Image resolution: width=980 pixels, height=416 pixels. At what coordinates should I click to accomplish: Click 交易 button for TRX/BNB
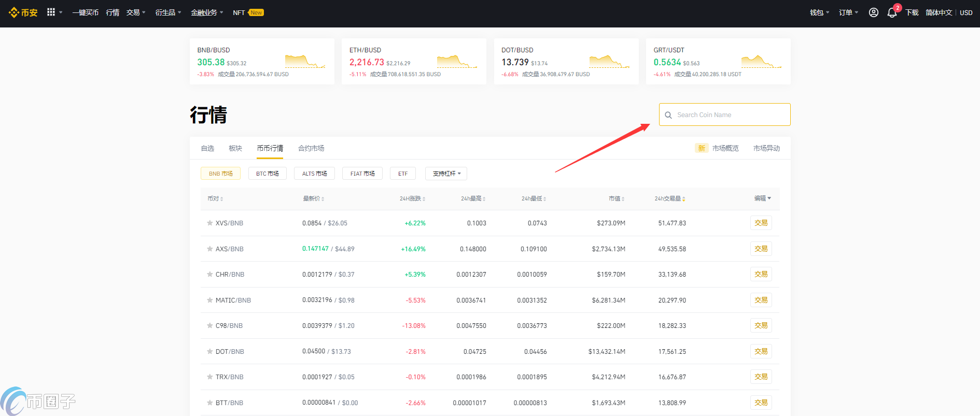pyautogui.click(x=761, y=377)
